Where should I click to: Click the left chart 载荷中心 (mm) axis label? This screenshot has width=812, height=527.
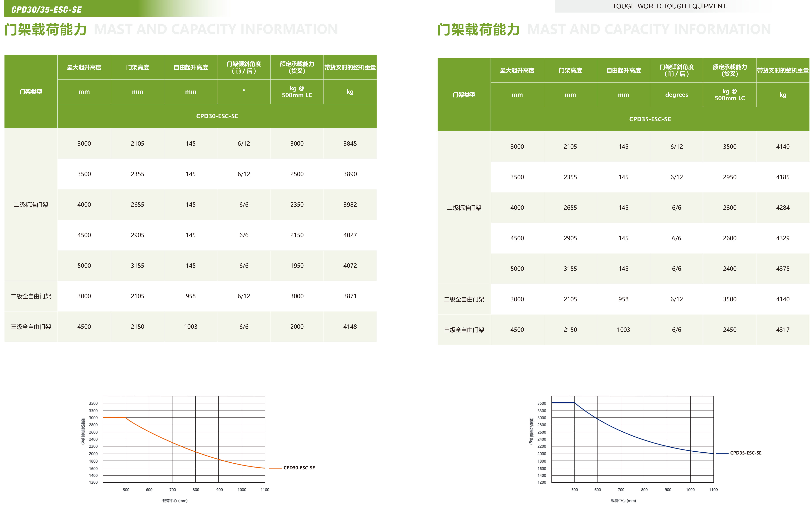click(175, 501)
